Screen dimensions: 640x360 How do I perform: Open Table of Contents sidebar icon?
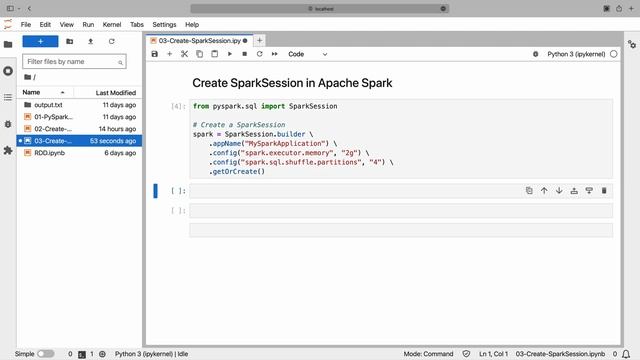click(x=8, y=97)
